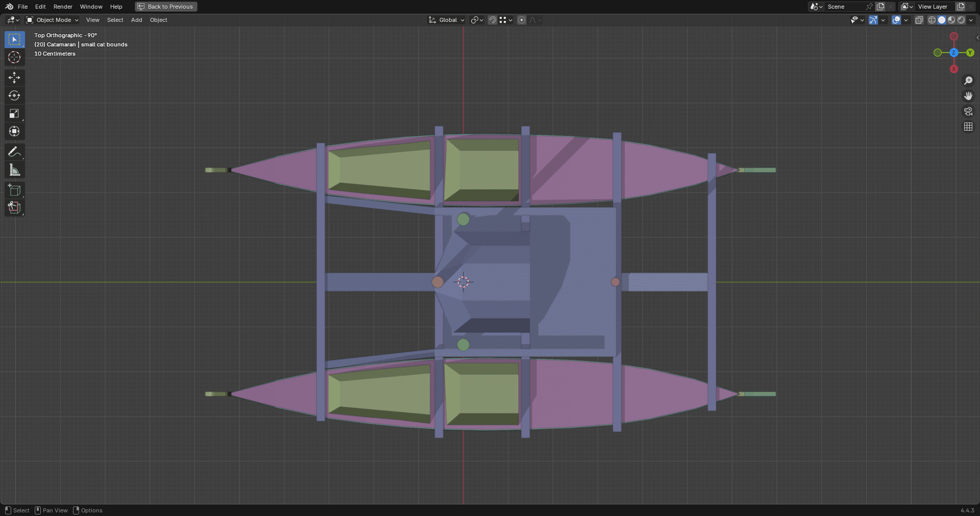Click the pan view hand icon

(x=968, y=96)
